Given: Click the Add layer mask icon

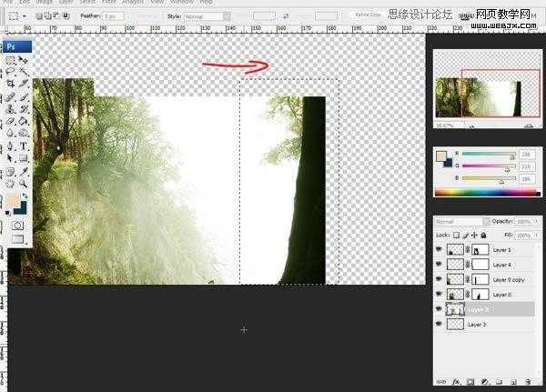Looking at the screenshot, I should (469, 382).
